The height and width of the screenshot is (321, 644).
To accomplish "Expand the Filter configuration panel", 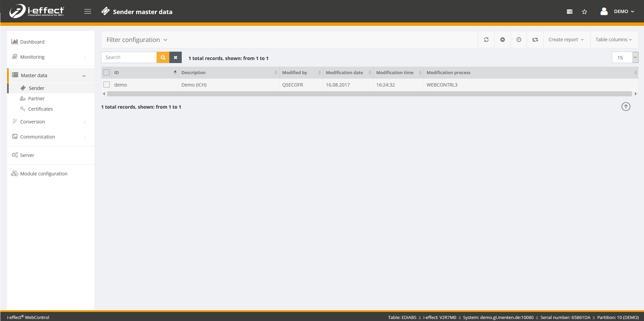I will (x=137, y=40).
